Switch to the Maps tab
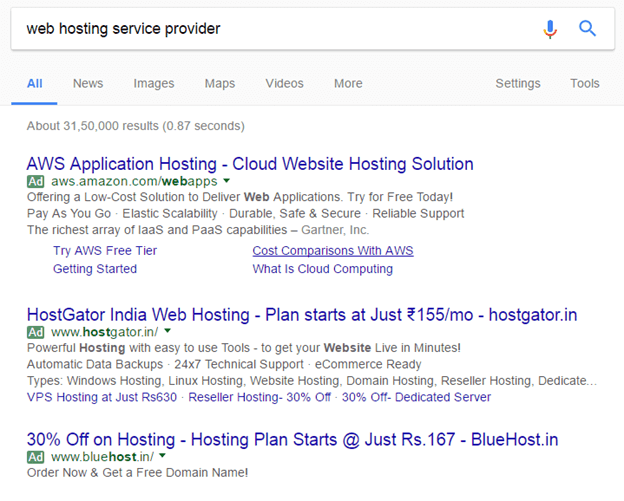This screenshot has height=501, width=624. tap(220, 84)
